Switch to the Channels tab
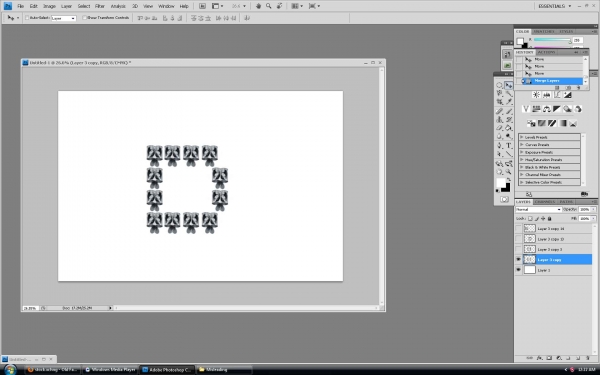This screenshot has height=375, width=600. (545, 202)
